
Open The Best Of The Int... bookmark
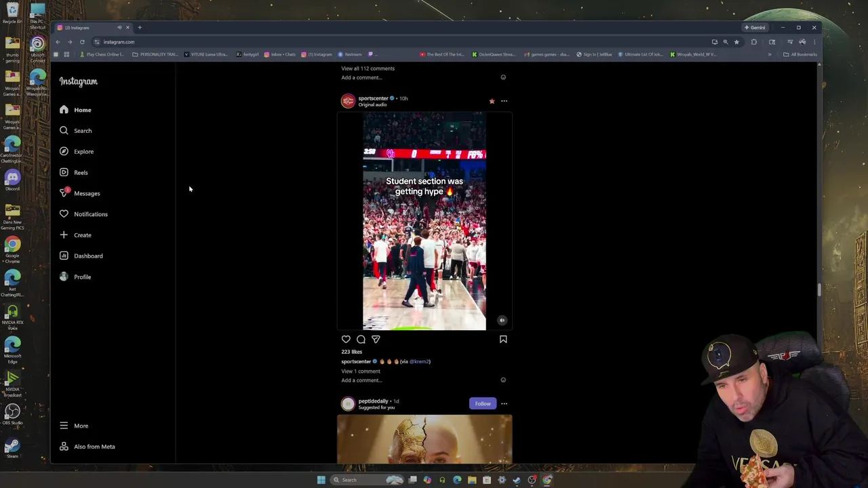point(442,54)
